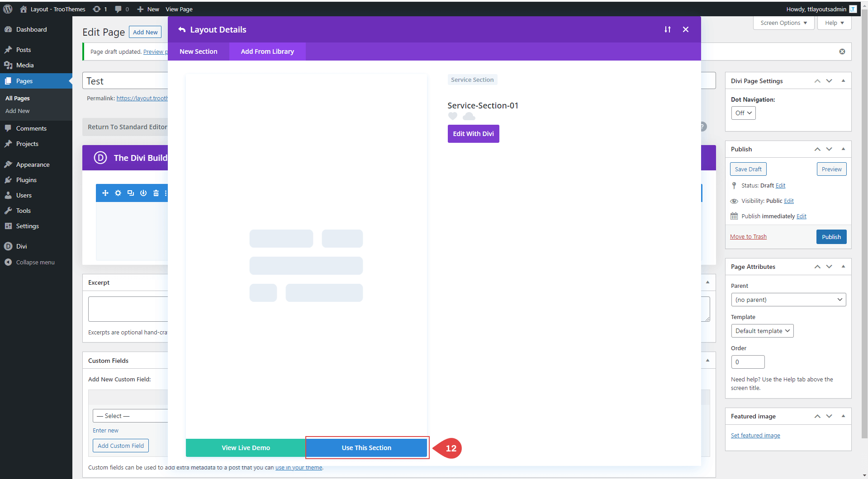Image resolution: width=868 pixels, height=479 pixels.
Task: Click the cloud icon under Service-Section-01
Action: (469, 117)
